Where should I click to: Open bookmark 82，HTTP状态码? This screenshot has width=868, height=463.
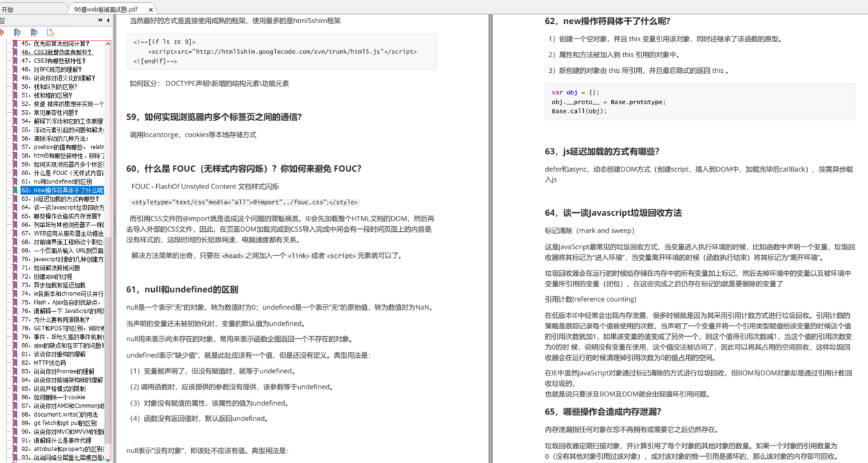click(x=45, y=363)
